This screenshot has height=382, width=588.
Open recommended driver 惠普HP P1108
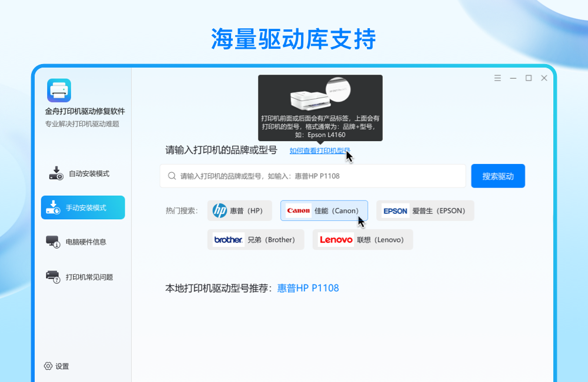click(308, 288)
